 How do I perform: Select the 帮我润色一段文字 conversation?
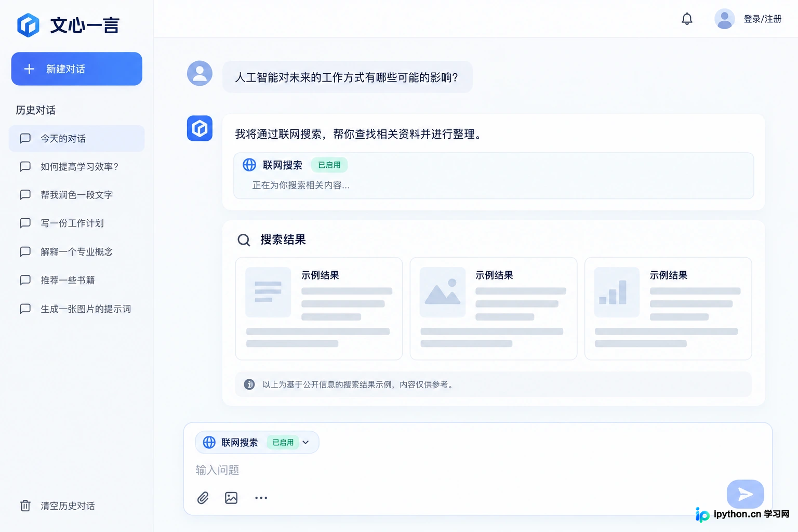(76, 195)
